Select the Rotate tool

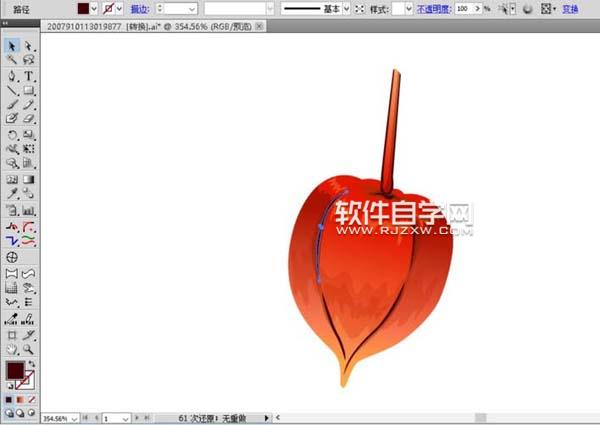click(x=12, y=135)
